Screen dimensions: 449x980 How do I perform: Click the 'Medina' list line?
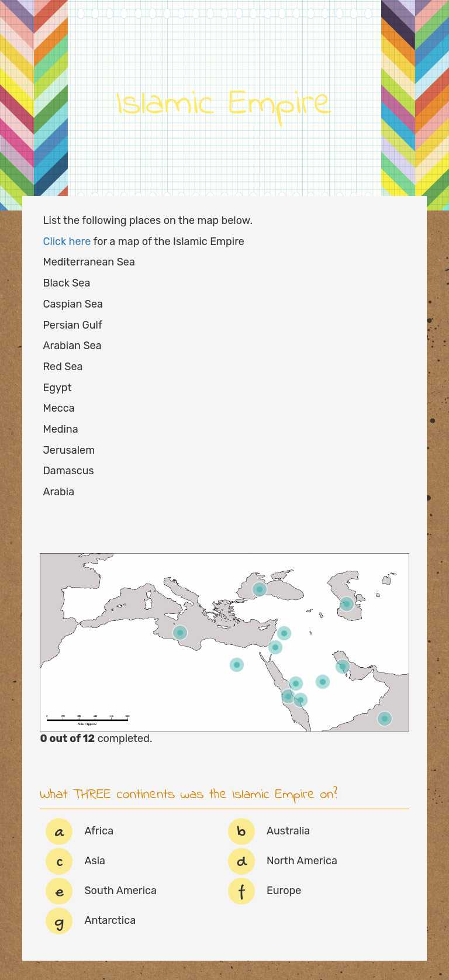tap(60, 429)
